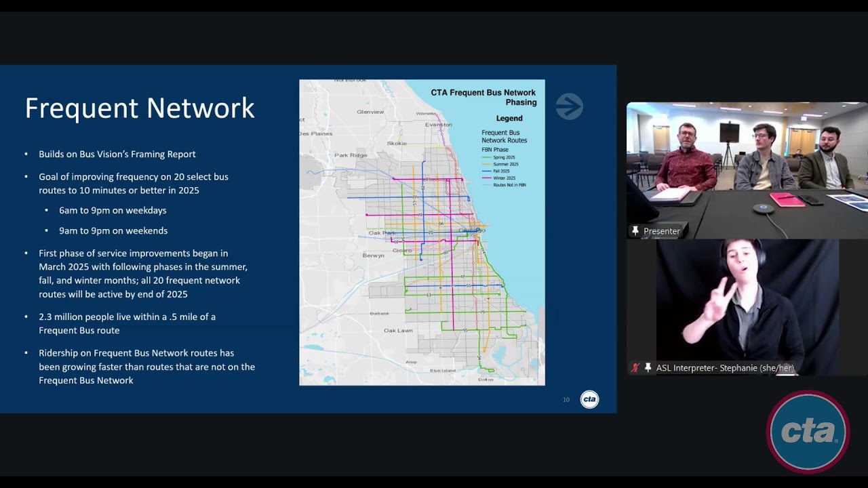868x488 pixels.
Task: Click the "Frequent Bus Network Routes" legend text
Action: (x=504, y=136)
